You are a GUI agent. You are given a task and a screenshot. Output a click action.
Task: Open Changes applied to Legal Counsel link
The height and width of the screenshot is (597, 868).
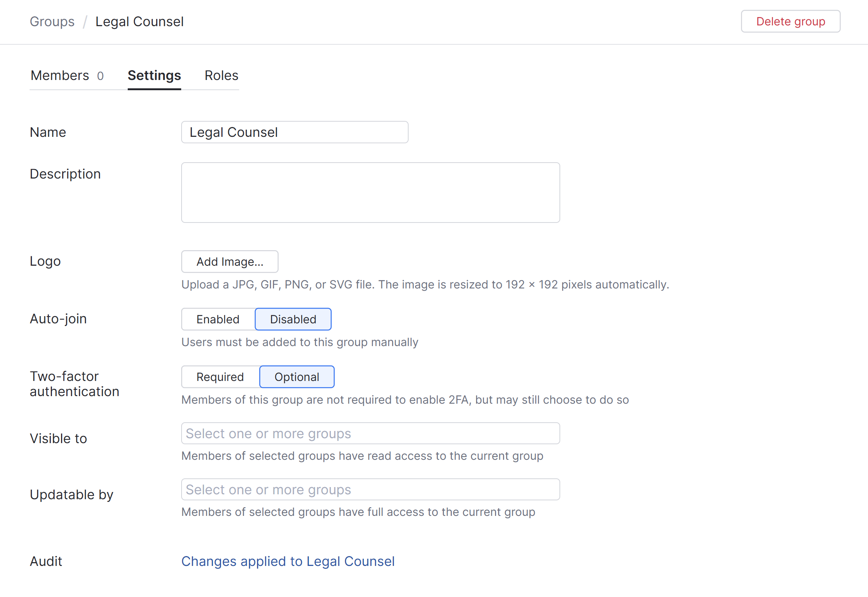(288, 561)
